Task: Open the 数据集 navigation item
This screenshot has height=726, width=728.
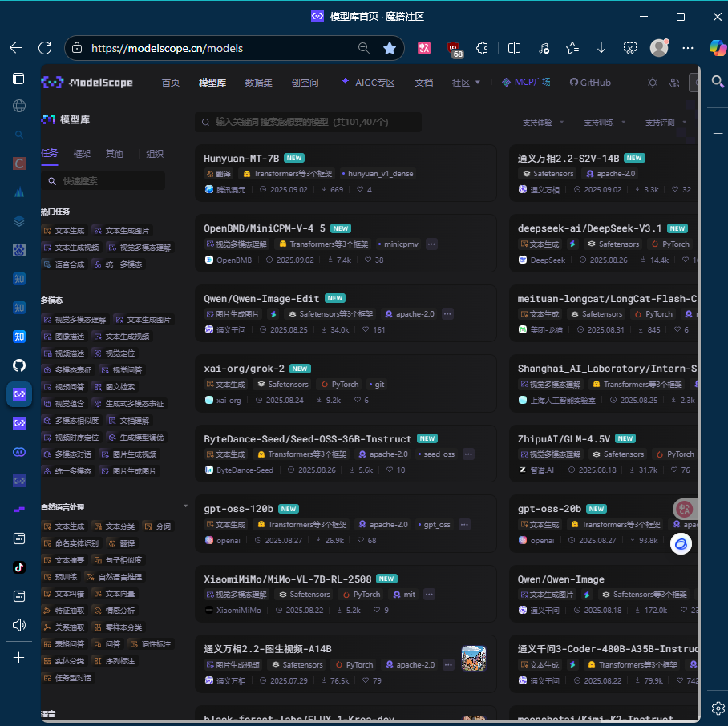Action: 259,83
